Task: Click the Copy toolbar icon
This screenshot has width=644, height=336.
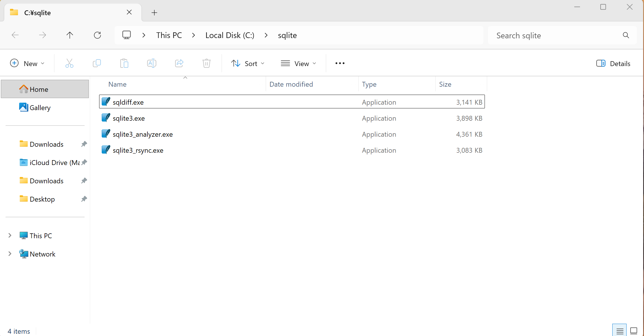Action: pyautogui.click(x=97, y=63)
